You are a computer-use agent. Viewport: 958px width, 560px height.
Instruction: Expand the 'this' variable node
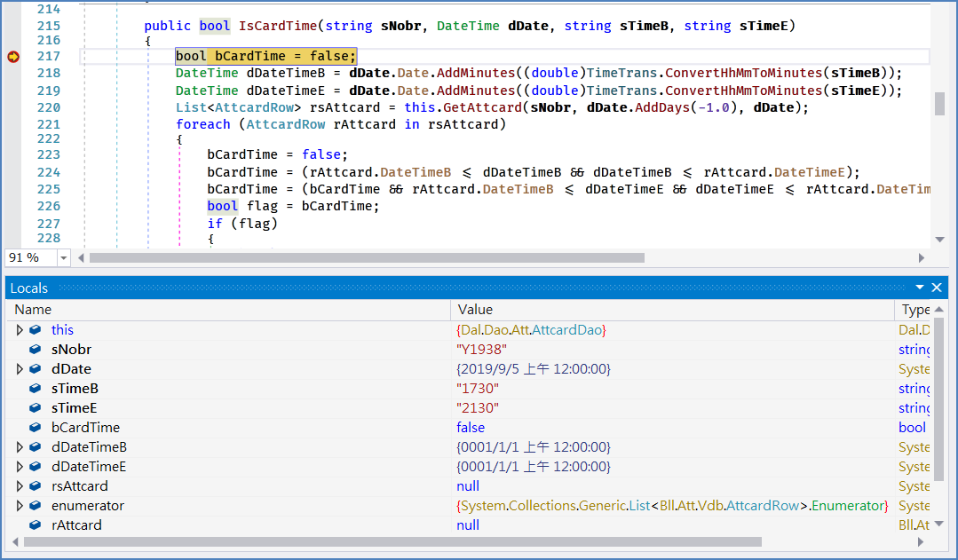coord(20,330)
